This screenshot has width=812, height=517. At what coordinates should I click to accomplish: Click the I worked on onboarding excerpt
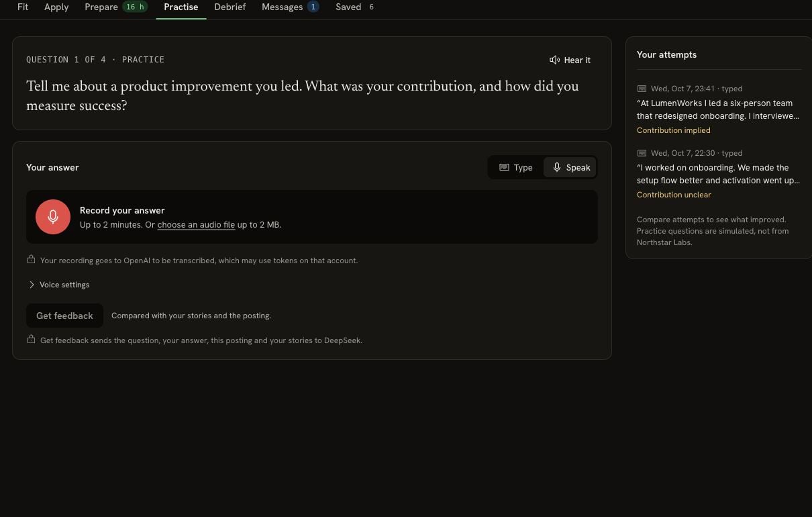(718, 174)
